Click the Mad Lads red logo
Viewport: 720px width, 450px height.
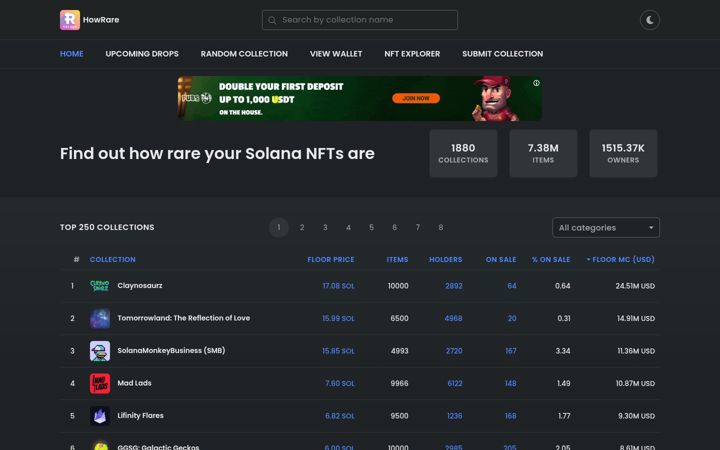(x=100, y=383)
